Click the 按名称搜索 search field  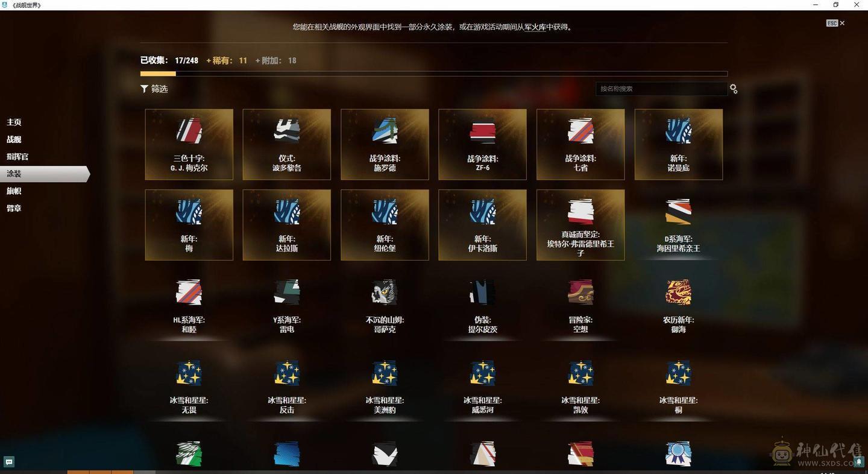661,89
